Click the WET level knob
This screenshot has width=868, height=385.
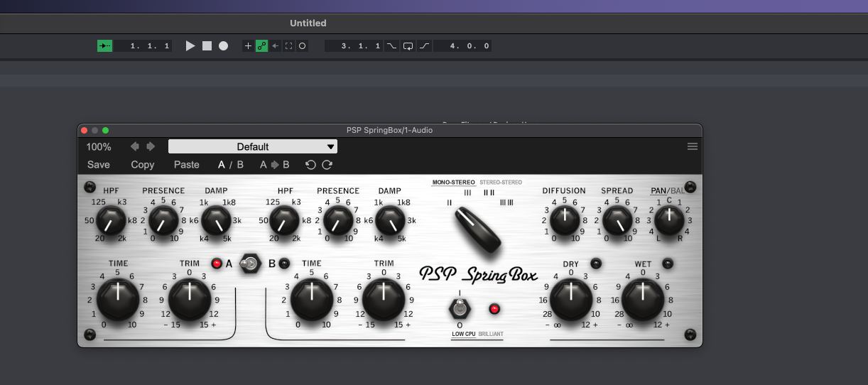[643, 298]
